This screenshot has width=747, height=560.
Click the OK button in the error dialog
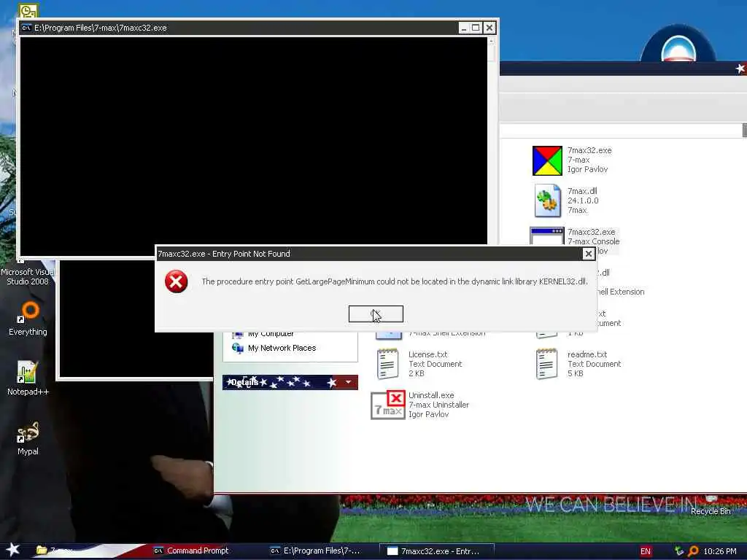click(x=376, y=314)
